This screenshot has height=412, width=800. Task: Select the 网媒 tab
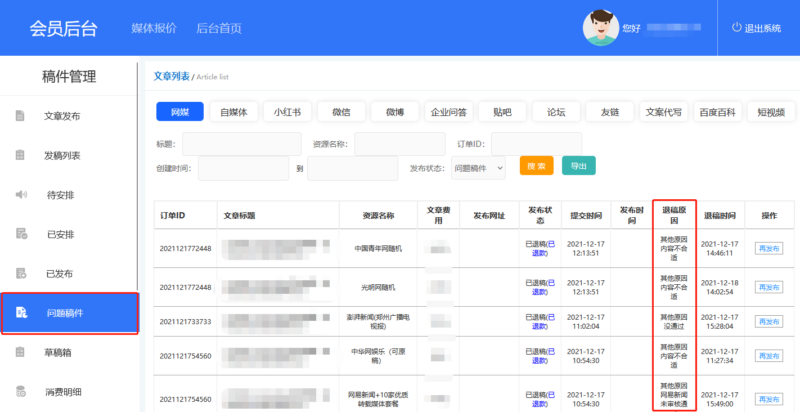pyautogui.click(x=180, y=112)
